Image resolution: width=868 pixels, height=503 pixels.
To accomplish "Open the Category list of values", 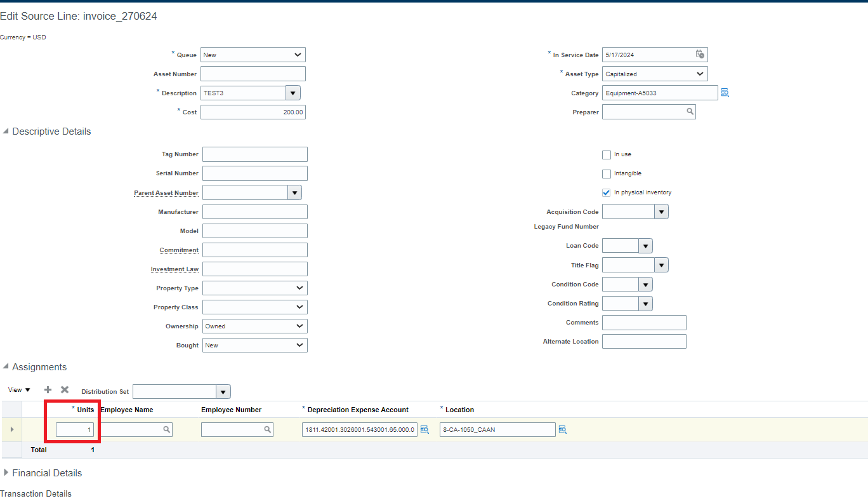I will (725, 93).
